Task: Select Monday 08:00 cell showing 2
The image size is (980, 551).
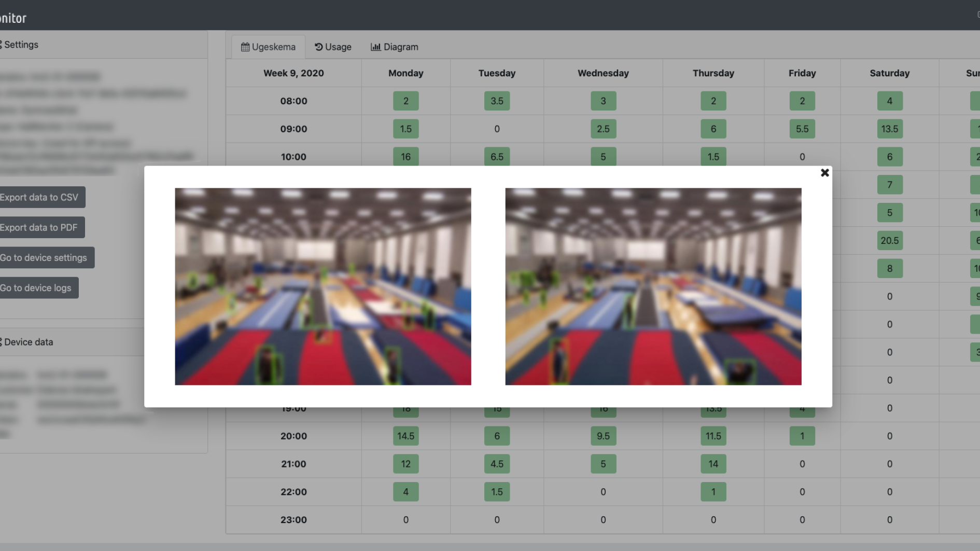Action: point(405,101)
